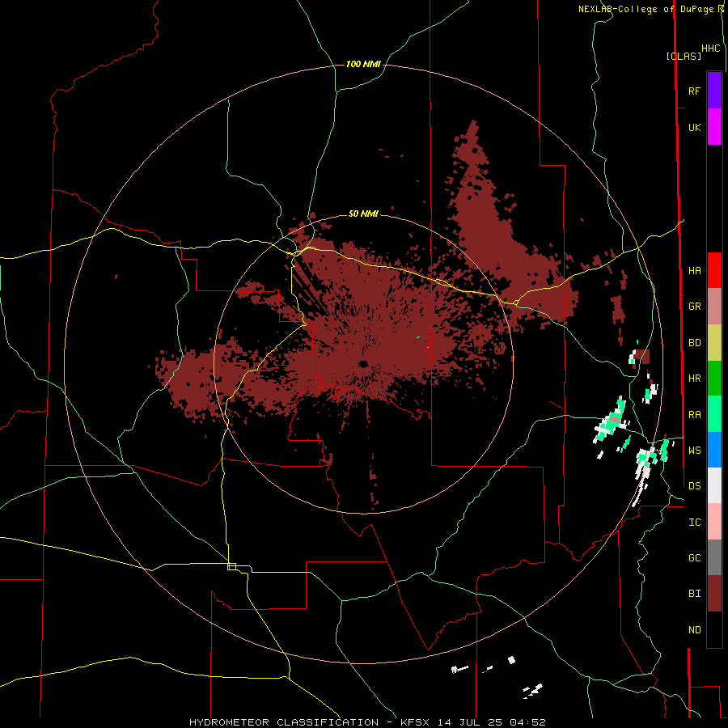Click the RF legend label
Screen dimensions: 728x728
pyautogui.click(x=694, y=91)
